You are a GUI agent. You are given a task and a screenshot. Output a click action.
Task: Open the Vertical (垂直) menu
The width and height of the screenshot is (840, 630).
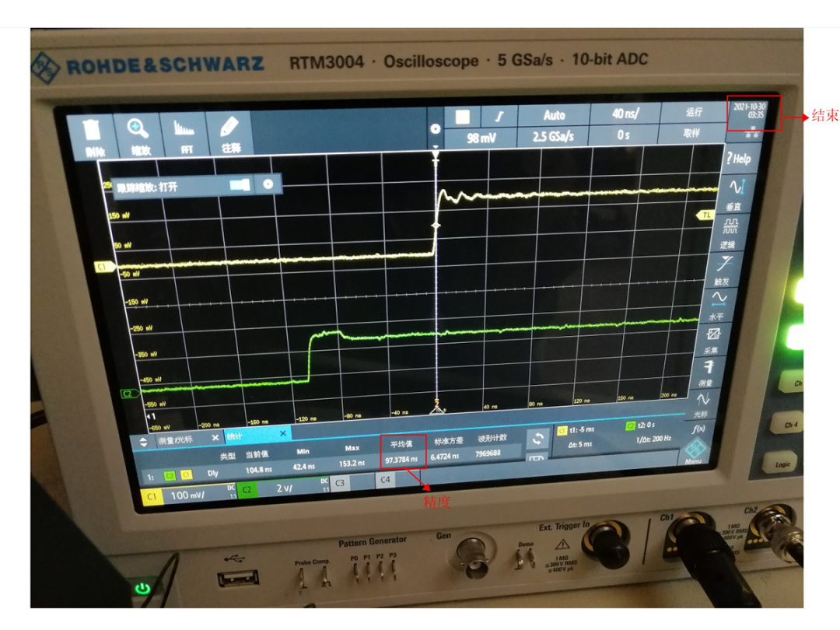(x=735, y=194)
